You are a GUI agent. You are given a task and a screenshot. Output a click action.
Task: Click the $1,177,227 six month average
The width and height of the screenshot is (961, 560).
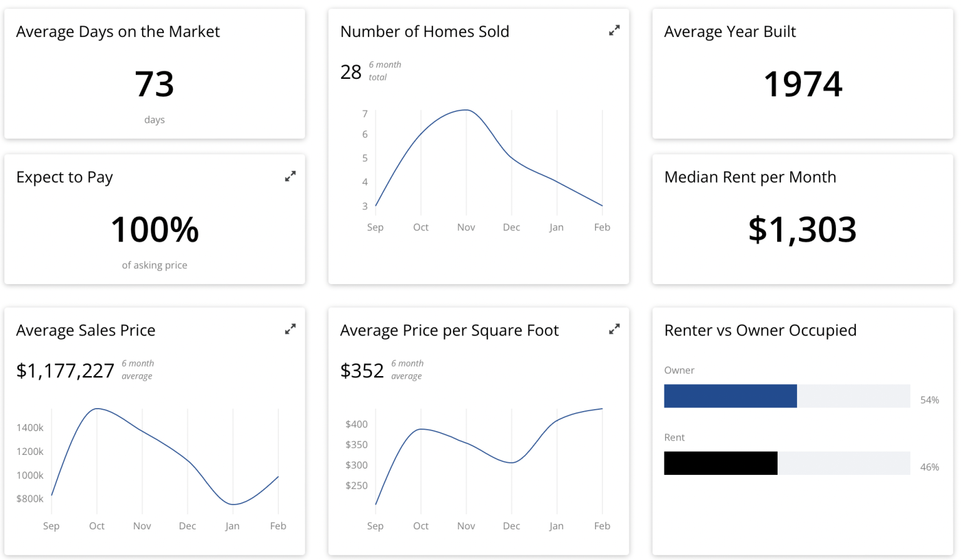pos(65,371)
